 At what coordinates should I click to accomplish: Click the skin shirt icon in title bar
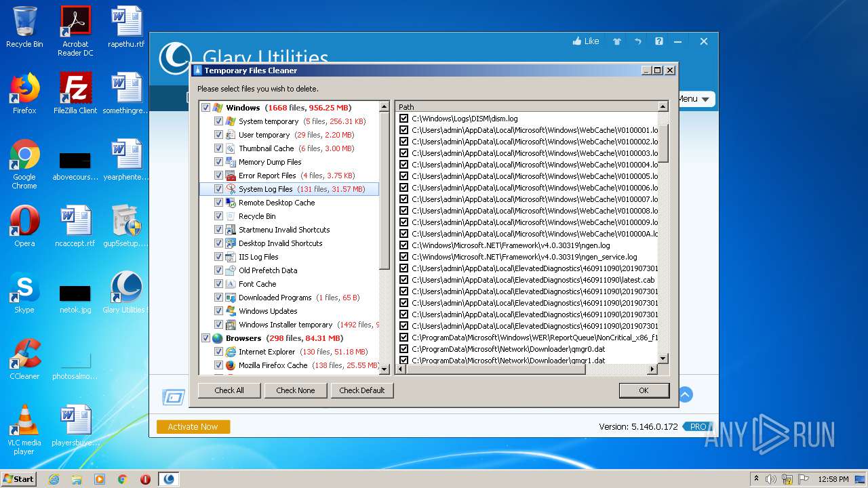pyautogui.click(x=617, y=41)
